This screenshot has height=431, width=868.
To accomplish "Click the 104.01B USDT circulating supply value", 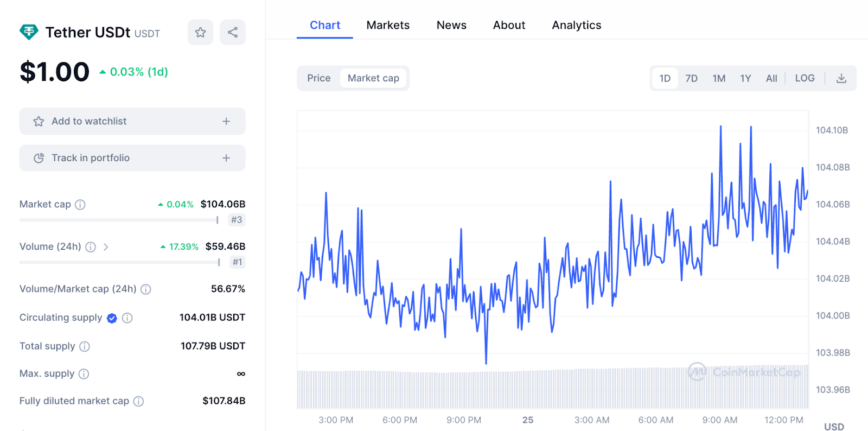I will (x=212, y=318).
